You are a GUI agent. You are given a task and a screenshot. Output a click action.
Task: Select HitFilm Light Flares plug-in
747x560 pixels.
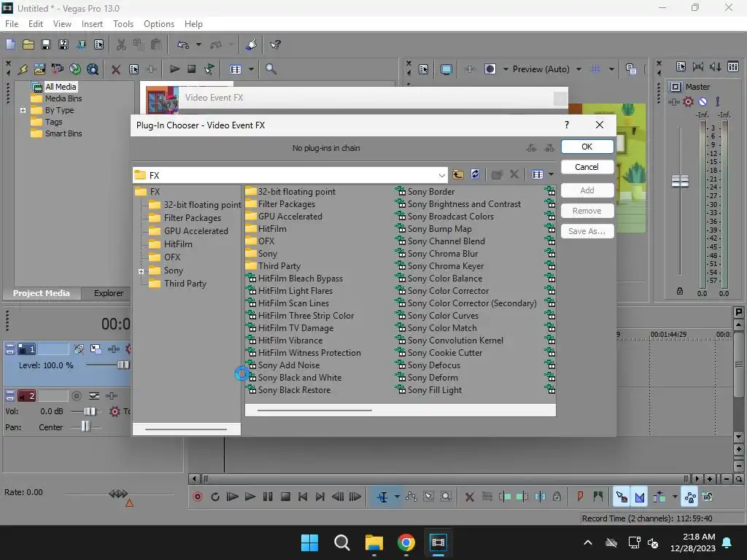pyautogui.click(x=289, y=291)
